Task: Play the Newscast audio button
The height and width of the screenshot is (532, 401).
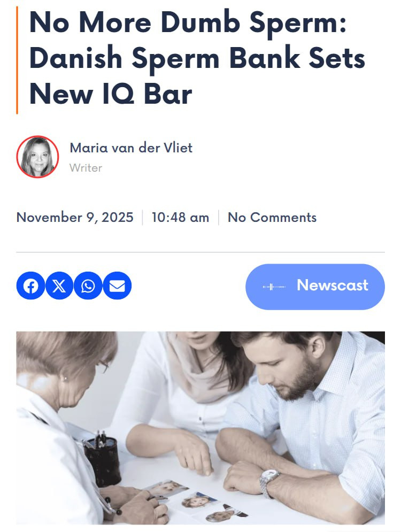Action: pyautogui.click(x=315, y=287)
